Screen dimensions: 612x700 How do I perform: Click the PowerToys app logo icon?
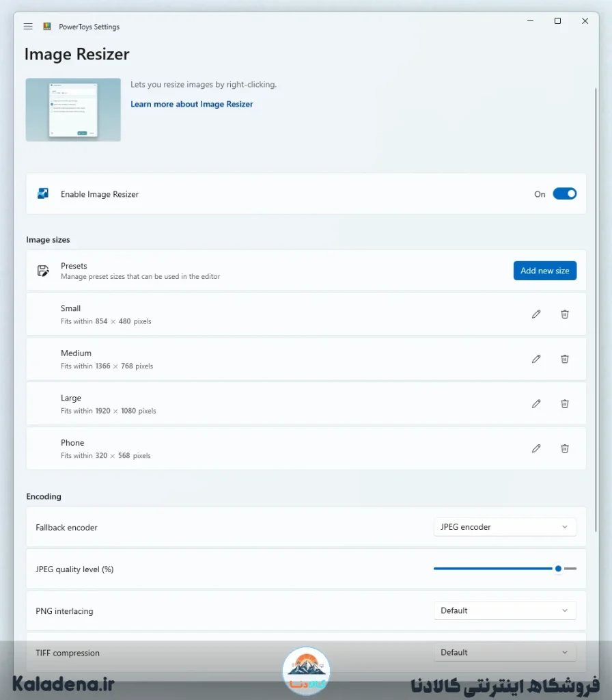click(47, 27)
